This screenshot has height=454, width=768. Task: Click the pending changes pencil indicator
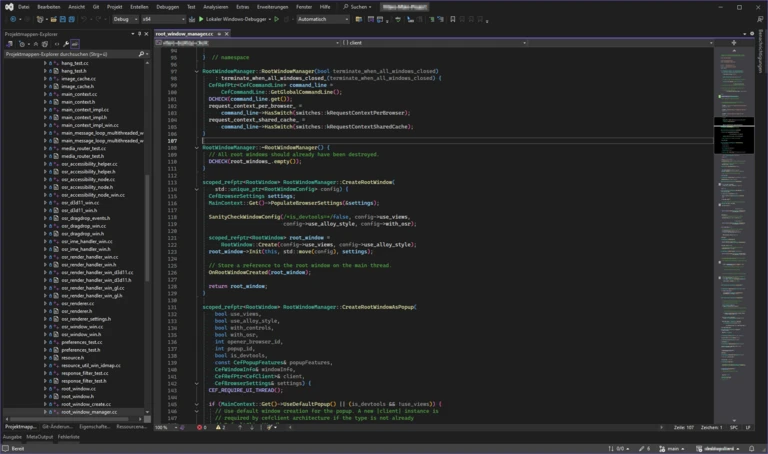[x=645, y=448]
